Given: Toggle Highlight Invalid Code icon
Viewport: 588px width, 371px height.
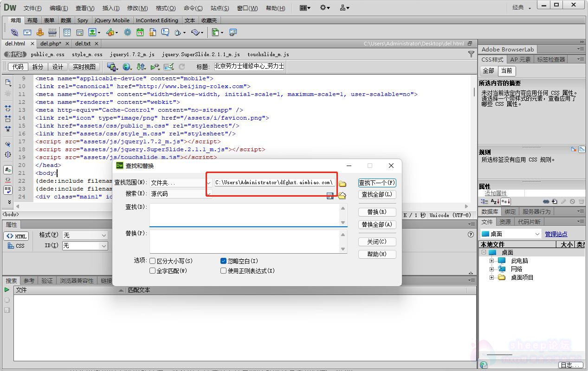Looking at the screenshot, I should [8, 180].
